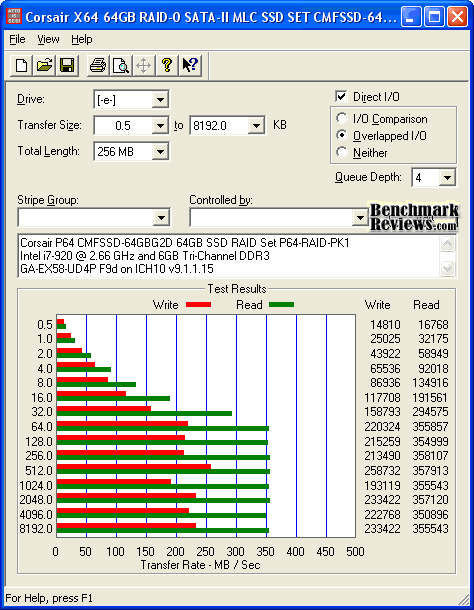Click the yellow question mark About icon
This screenshot has height=610, width=474.
pos(167,65)
